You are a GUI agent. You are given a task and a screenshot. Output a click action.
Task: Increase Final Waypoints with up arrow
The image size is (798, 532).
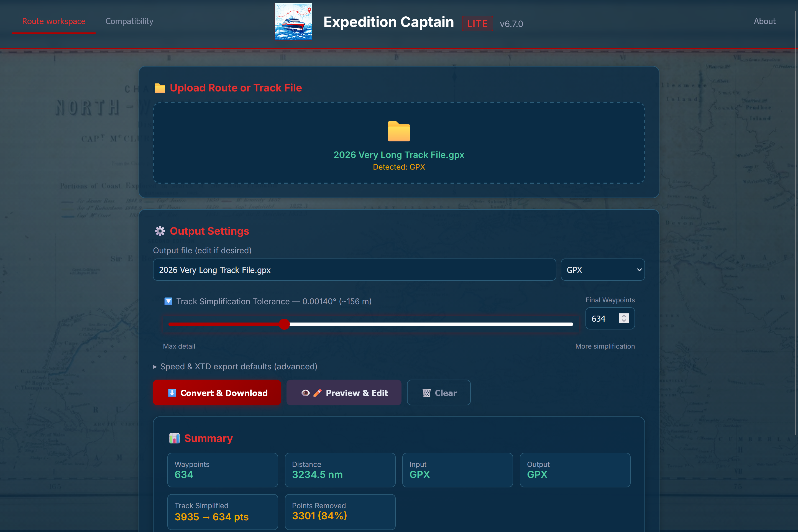click(x=624, y=316)
